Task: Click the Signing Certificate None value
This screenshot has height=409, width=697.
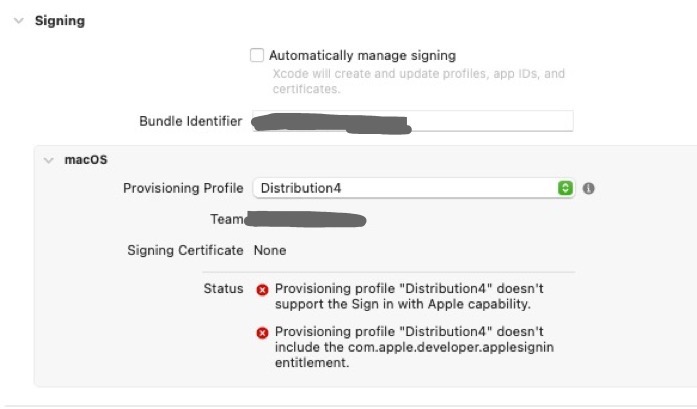Action: [x=270, y=250]
